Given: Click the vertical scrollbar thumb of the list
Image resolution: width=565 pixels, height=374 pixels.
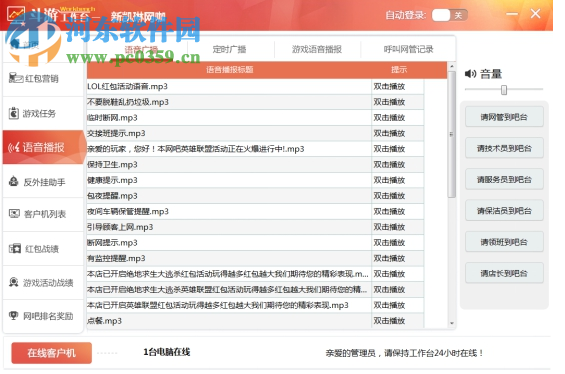Looking at the screenshot, I should pyautogui.click(x=451, y=134).
